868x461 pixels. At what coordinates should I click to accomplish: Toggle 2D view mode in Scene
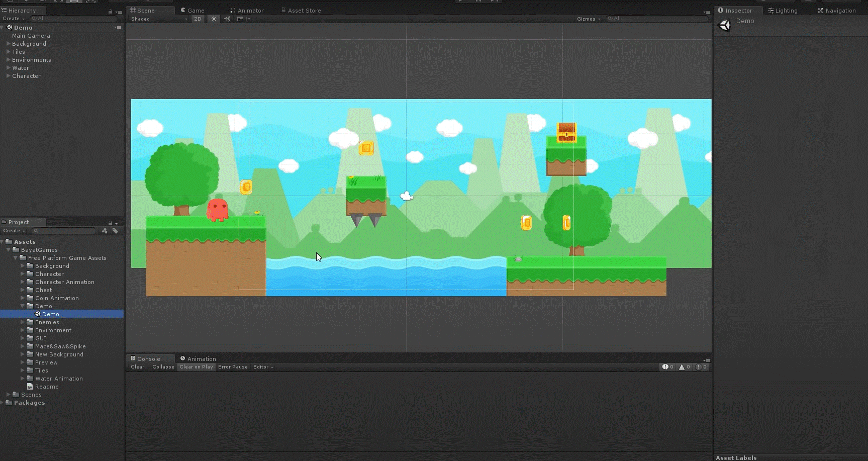pyautogui.click(x=198, y=19)
